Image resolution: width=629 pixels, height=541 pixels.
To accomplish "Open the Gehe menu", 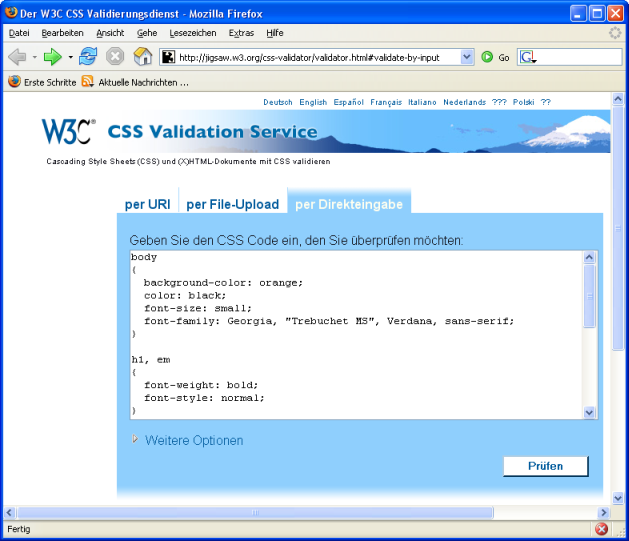I will [x=147, y=33].
